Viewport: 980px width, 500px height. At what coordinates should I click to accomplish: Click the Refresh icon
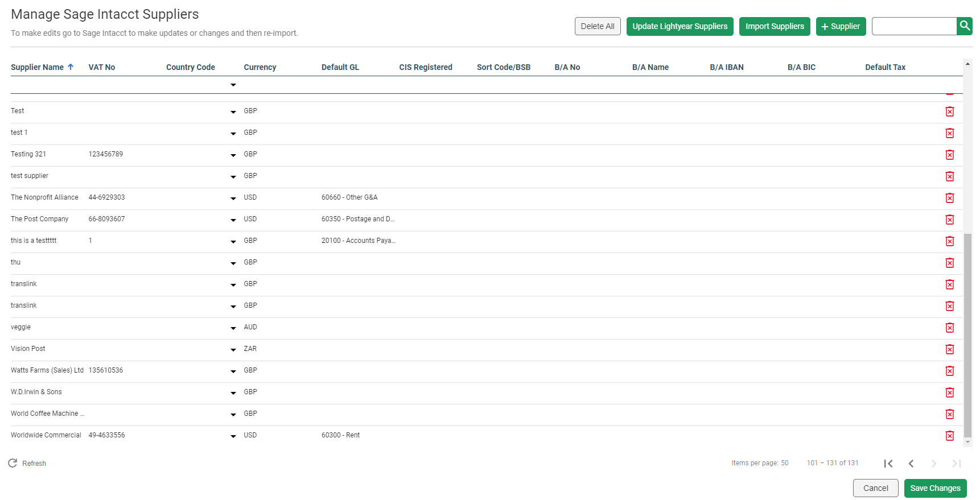13,463
